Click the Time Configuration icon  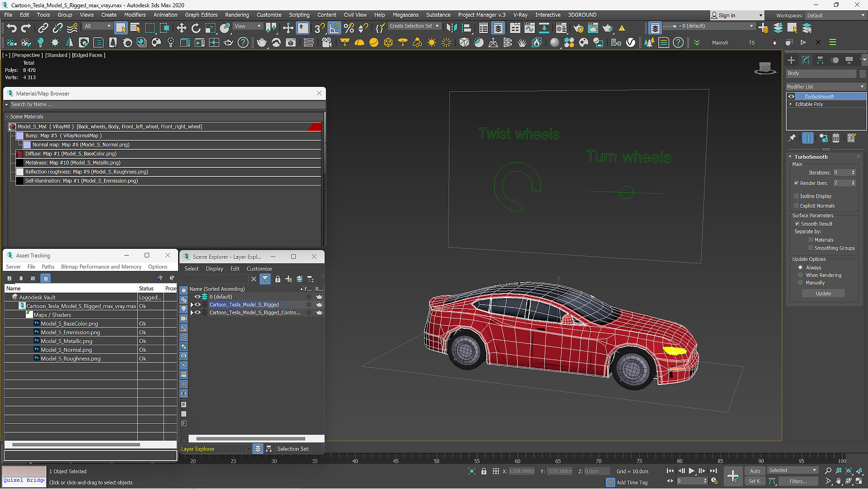tap(714, 481)
